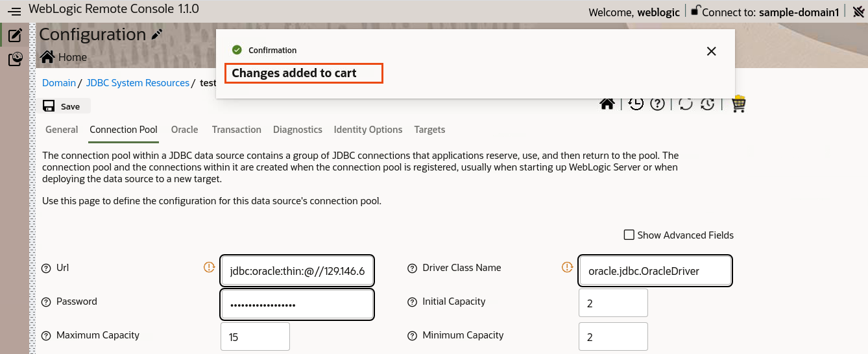Click the auto-reload interval icon
Image resolution: width=868 pixels, height=354 pixels.
pyautogui.click(x=707, y=104)
